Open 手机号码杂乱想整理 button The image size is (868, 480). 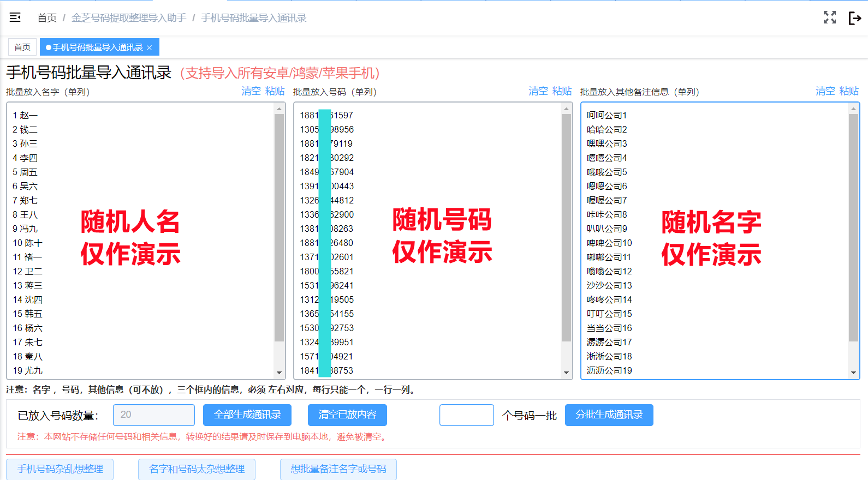60,469
